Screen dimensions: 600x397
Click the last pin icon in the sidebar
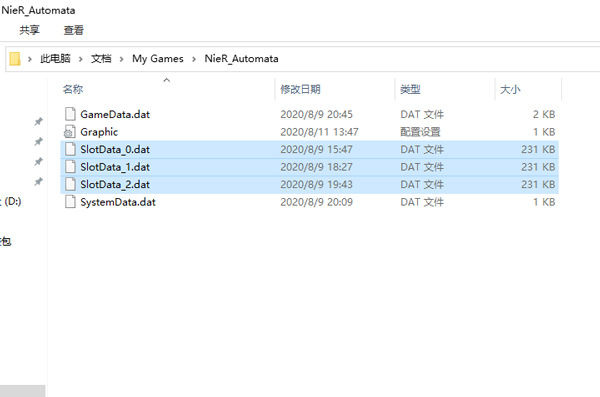click(x=38, y=181)
